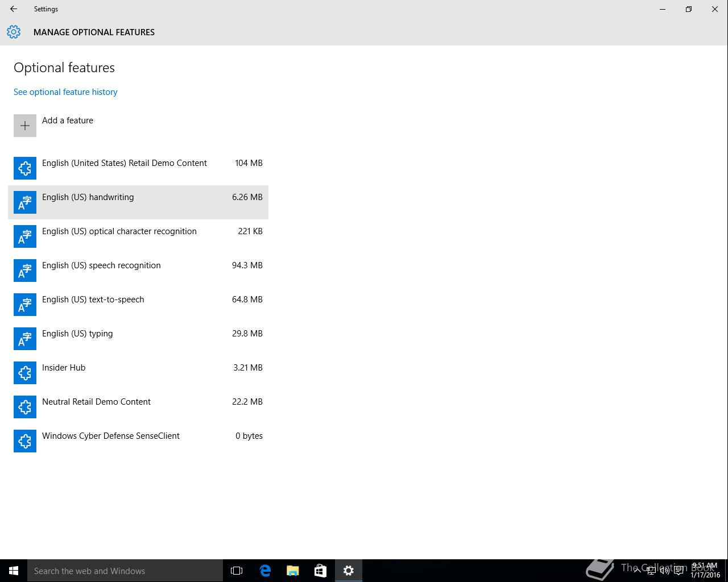Viewport: 728px width, 582px height.
Task: Select English (US) typing feature
Action: [138, 339]
